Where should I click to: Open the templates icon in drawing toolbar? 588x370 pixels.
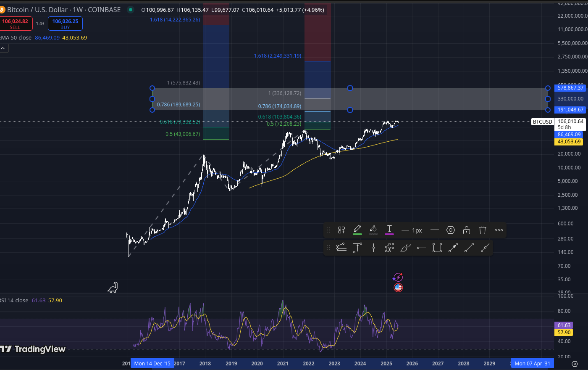click(x=341, y=230)
